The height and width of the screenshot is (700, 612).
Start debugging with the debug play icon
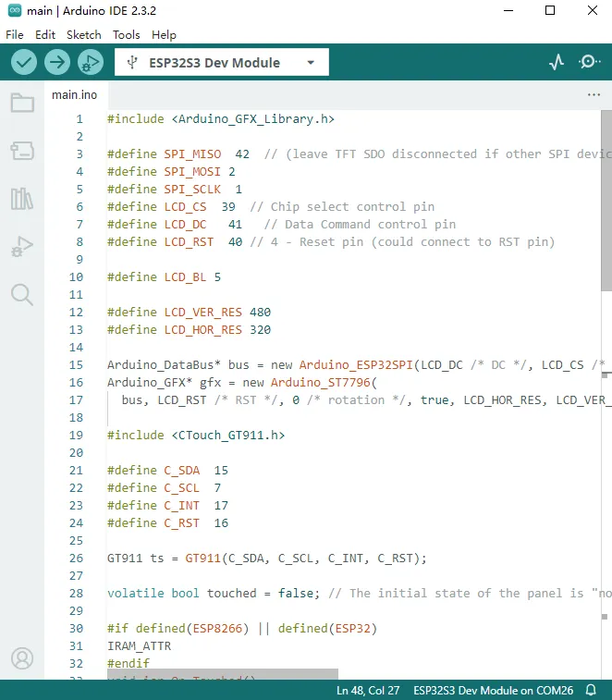click(x=91, y=62)
